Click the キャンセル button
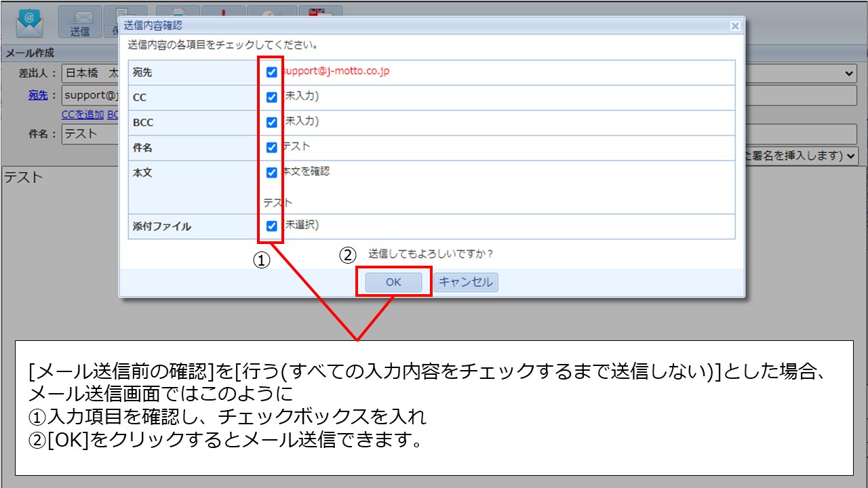This screenshot has height=488, width=868. click(x=466, y=283)
